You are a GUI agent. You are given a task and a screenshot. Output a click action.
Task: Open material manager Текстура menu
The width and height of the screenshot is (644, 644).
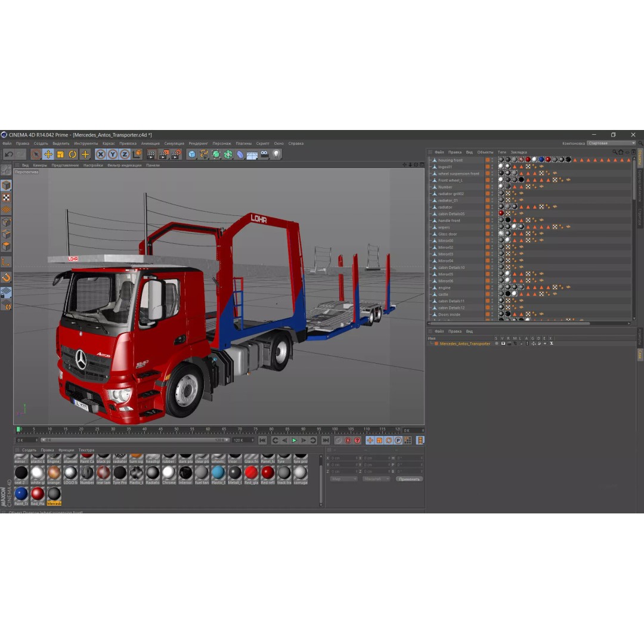pyautogui.click(x=86, y=450)
